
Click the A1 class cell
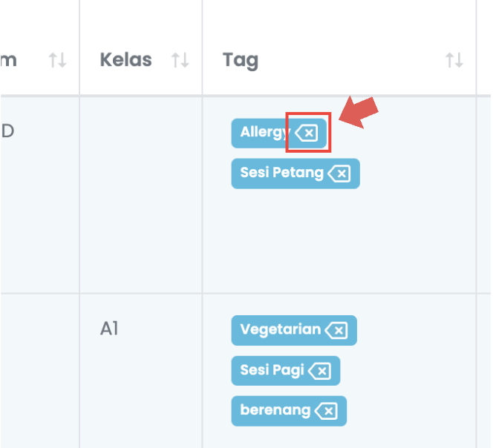click(109, 329)
